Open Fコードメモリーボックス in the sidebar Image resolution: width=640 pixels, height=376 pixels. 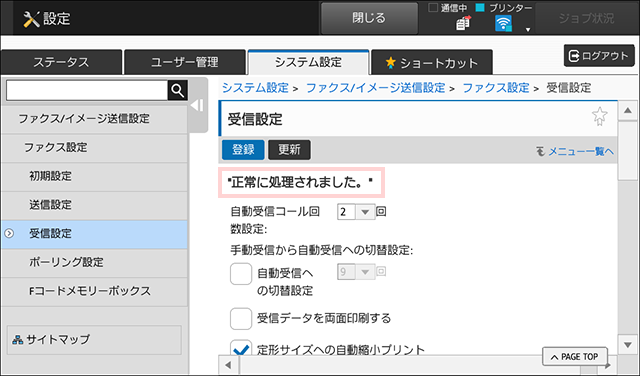point(94,291)
